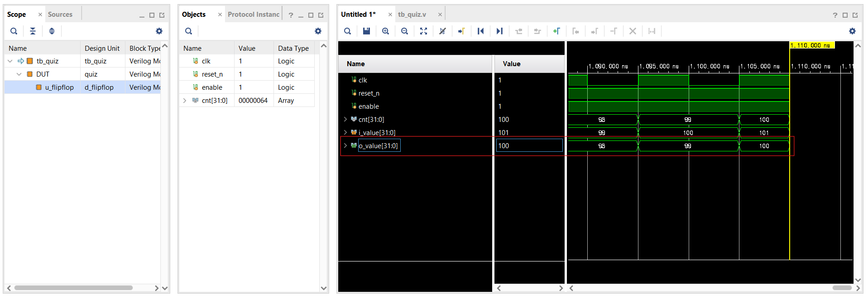
Task: Switch to the tb_quiz.v tab
Action: pyautogui.click(x=412, y=15)
